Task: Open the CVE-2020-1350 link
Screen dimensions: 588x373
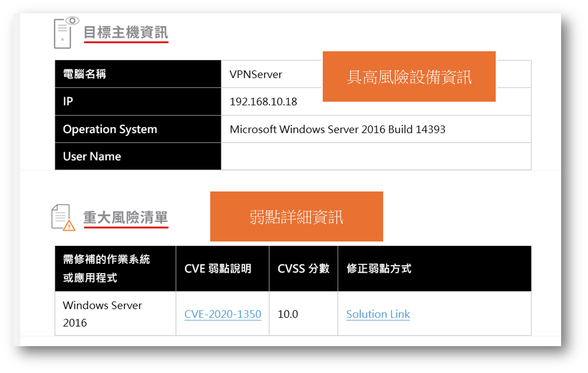Action: 223,314
